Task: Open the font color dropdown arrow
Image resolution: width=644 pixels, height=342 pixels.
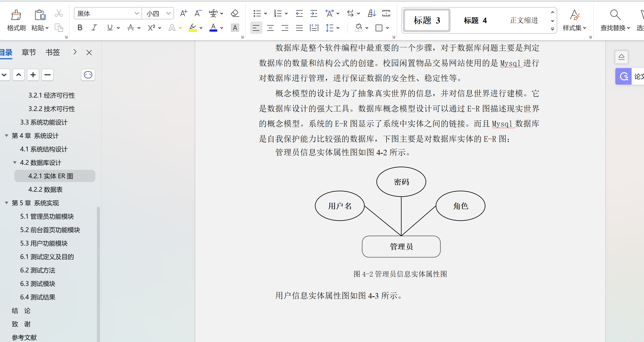Action: 222,28
